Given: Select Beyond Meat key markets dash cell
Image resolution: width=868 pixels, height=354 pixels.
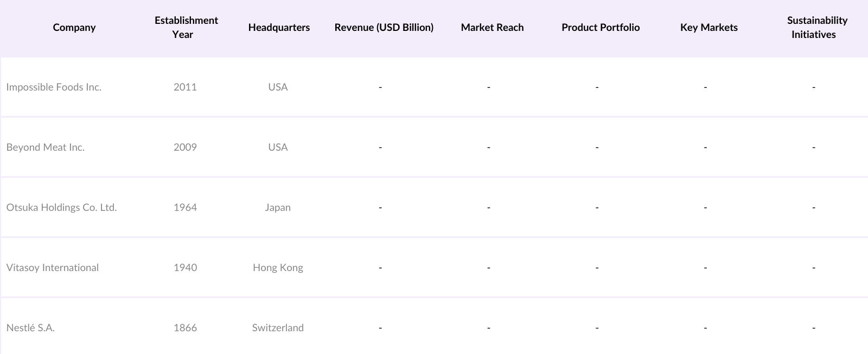Looking at the screenshot, I should click(x=705, y=147).
